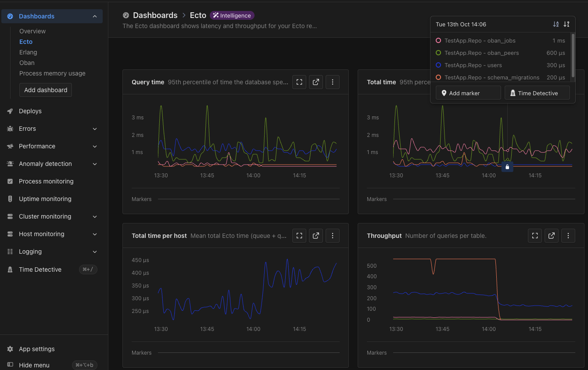Click the App settings gear icon
Screen dimensions: 588x370
10,349
